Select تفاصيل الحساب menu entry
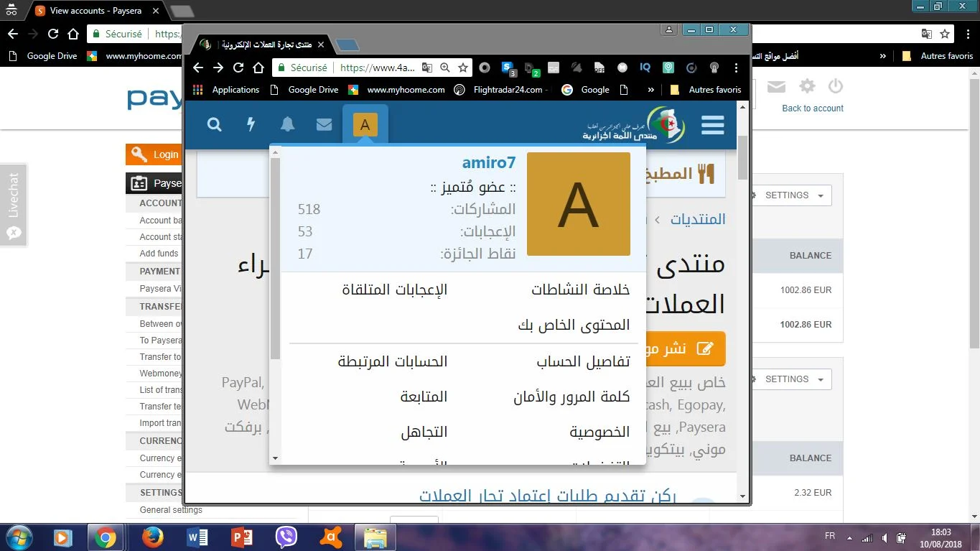The image size is (980, 551). (583, 361)
